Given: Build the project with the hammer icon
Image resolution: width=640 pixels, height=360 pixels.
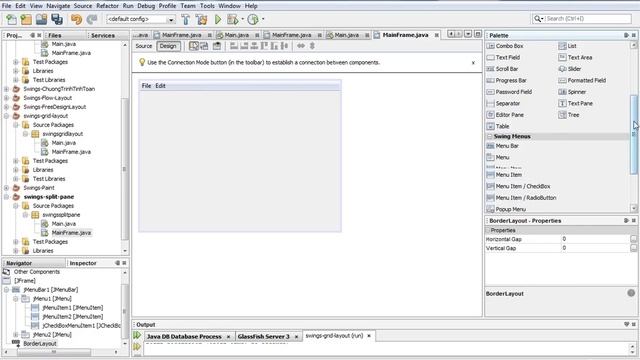Looking at the screenshot, I should [186, 19].
